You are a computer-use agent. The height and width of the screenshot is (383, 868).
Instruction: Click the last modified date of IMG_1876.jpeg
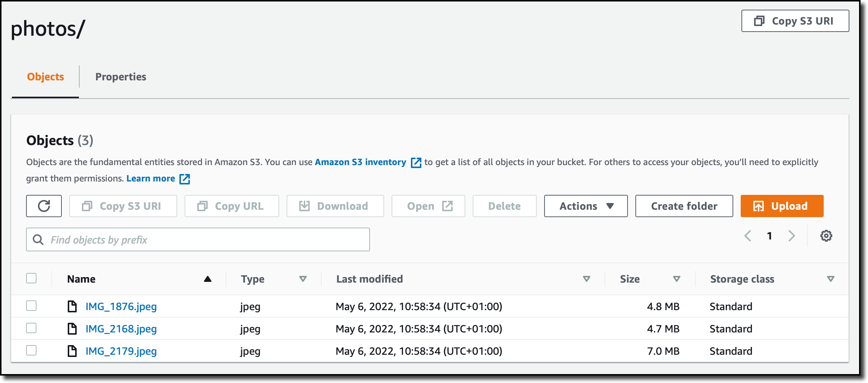tap(419, 306)
